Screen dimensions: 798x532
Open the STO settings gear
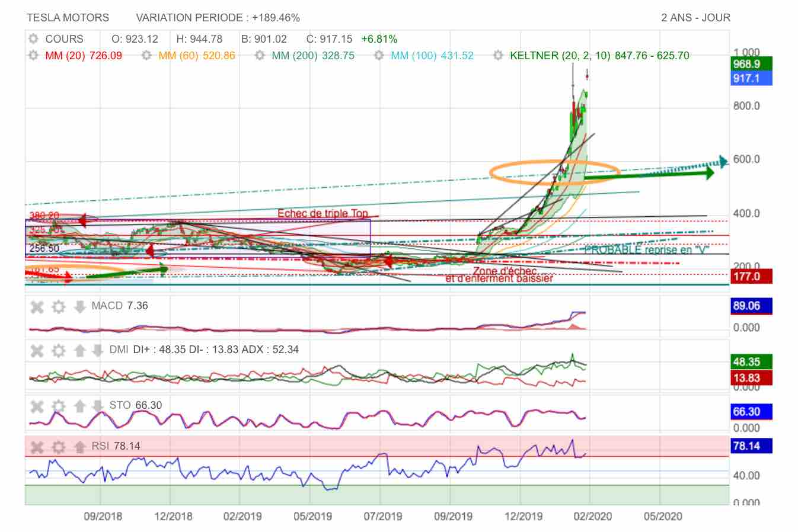point(58,406)
